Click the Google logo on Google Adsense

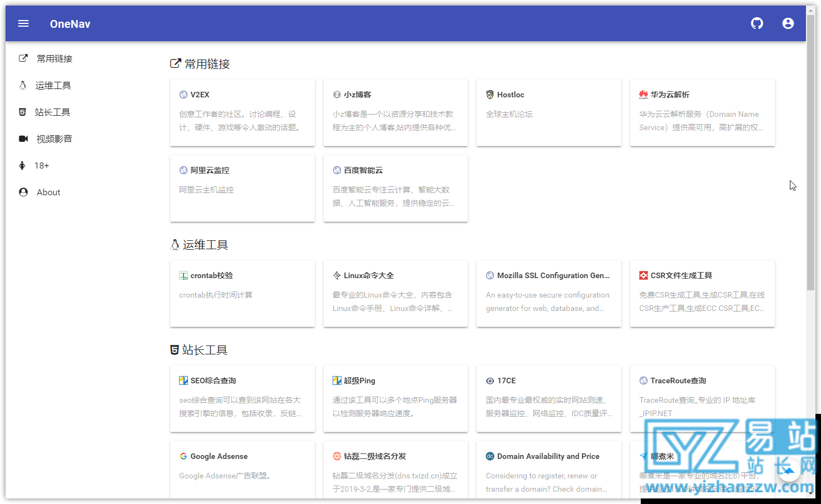(x=184, y=456)
